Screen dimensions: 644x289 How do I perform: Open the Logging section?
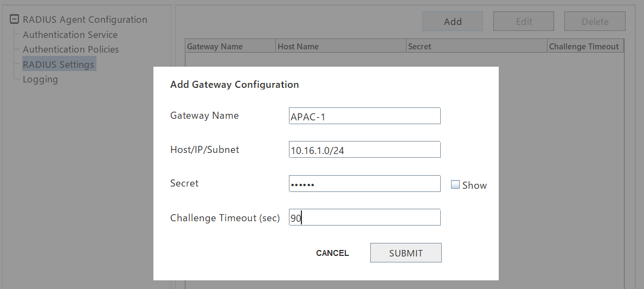(40, 79)
